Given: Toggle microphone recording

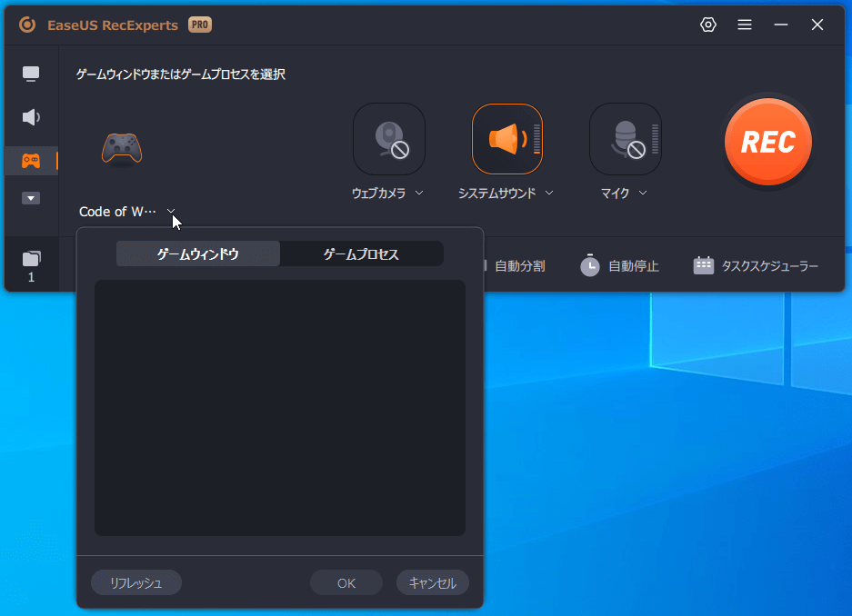Looking at the screenshot, I should (625, 139).
